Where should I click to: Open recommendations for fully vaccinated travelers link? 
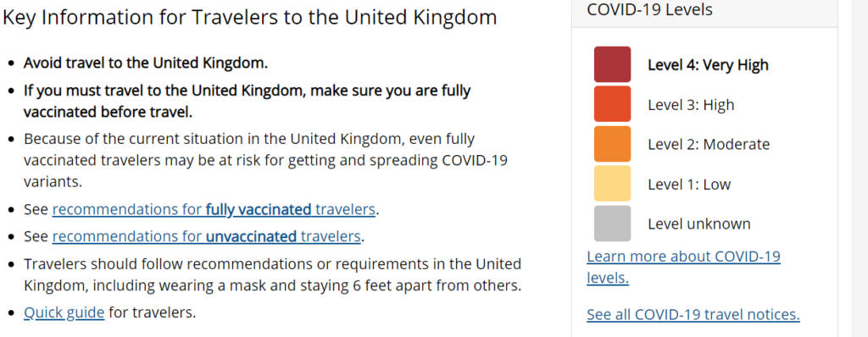point(214,210)
